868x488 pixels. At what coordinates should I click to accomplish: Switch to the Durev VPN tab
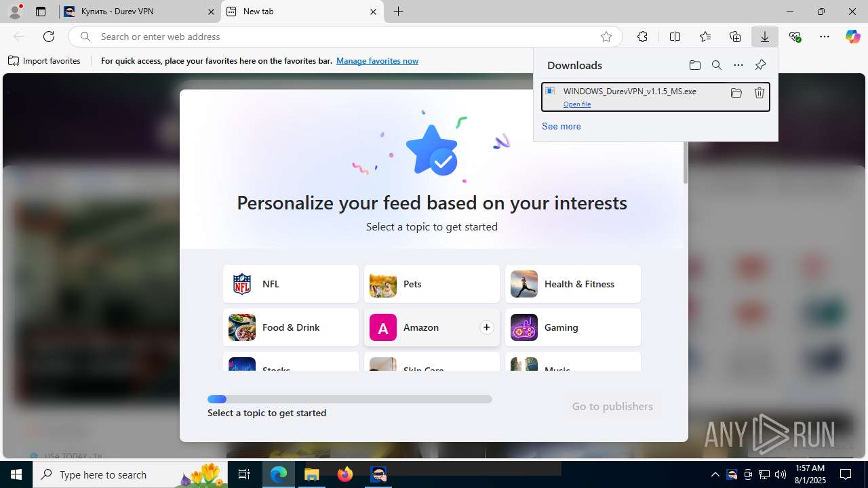139,12
